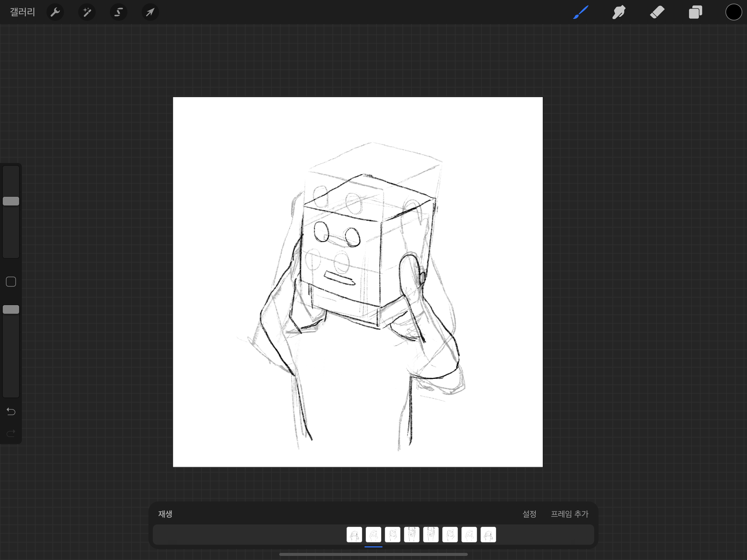Open animation 설정 settings
The width and height of the screenshot is (747, 560).
pos(529,514)
